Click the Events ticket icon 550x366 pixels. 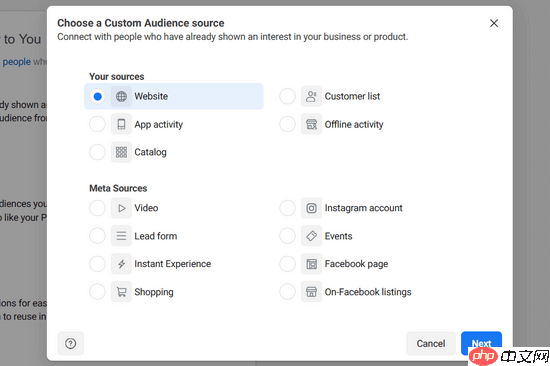tap(311, 236)
